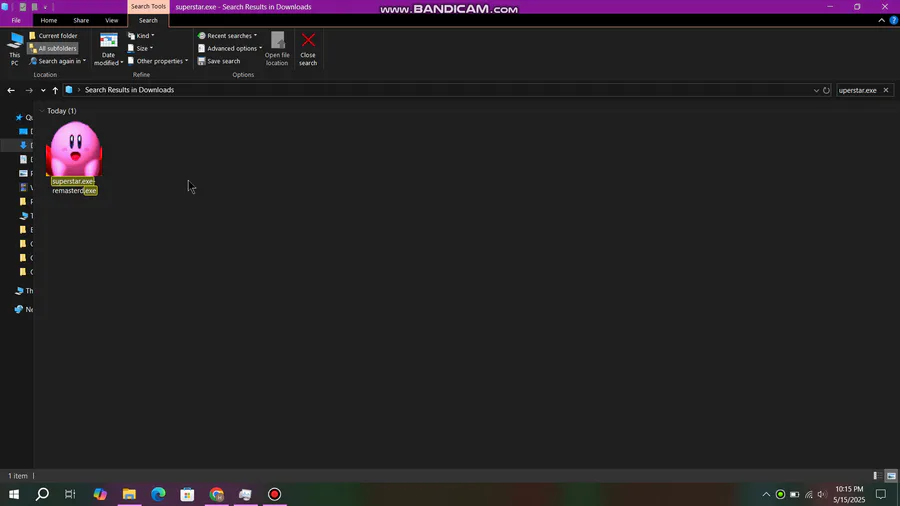Open the Windows Start menu
This screenshot has width=900, height=506.
[x=14, y=494]
